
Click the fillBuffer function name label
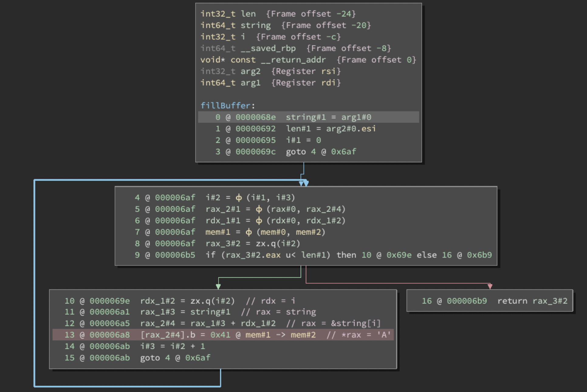click(x=225, y=105)
